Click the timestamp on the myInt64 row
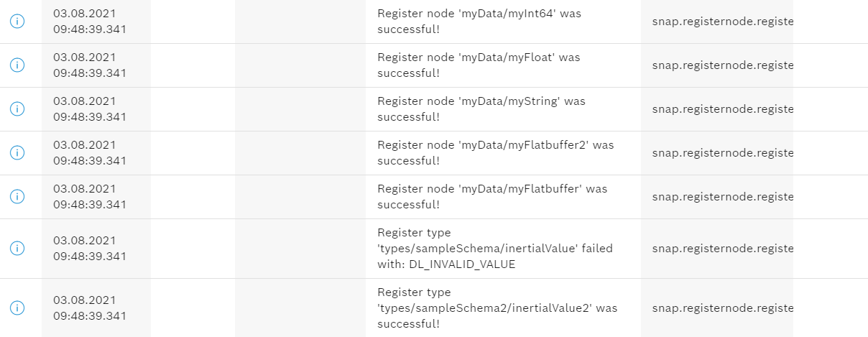The image size is (868, 337). 90,21
